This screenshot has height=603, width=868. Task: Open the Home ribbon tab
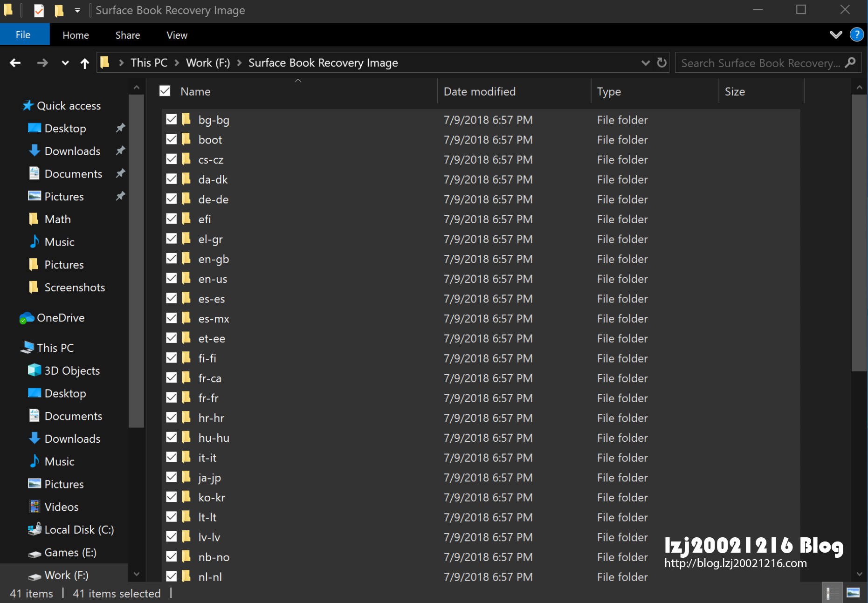(76, 35)
